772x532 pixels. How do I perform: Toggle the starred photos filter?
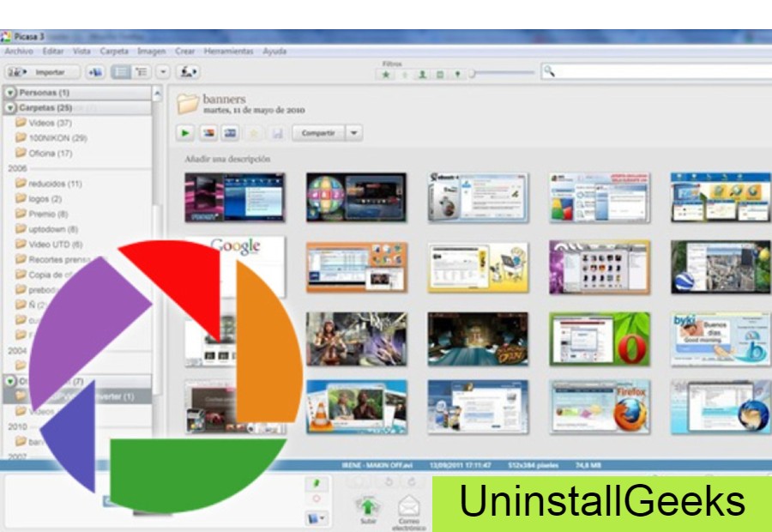click(x=386, y=75)
